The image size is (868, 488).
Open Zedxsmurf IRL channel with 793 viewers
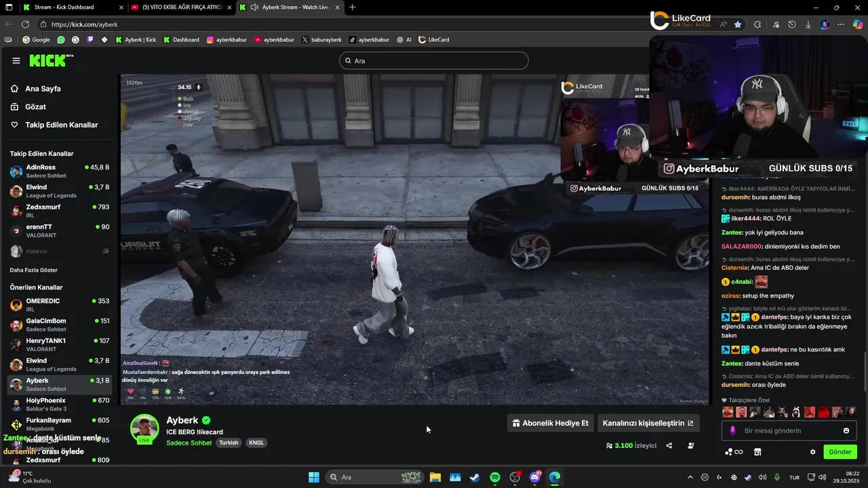coord(60,211)
